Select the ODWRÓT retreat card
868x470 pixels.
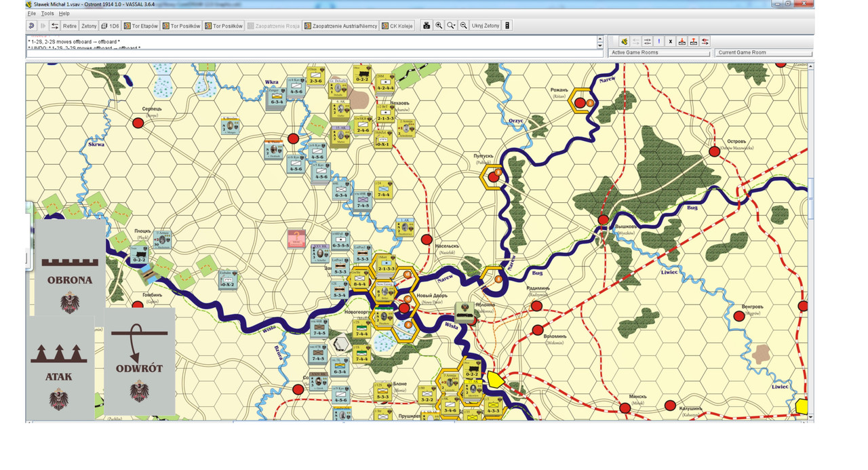pos(140,362)
